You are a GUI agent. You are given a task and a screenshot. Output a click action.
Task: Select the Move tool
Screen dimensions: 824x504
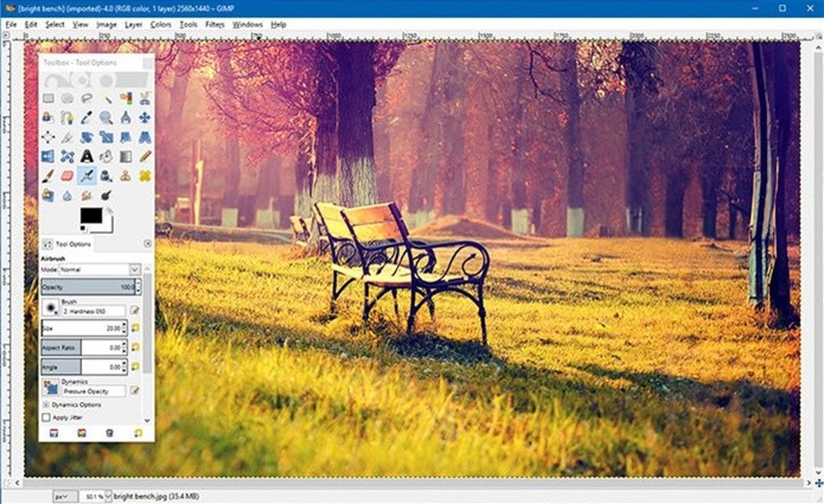coord(144,117)
